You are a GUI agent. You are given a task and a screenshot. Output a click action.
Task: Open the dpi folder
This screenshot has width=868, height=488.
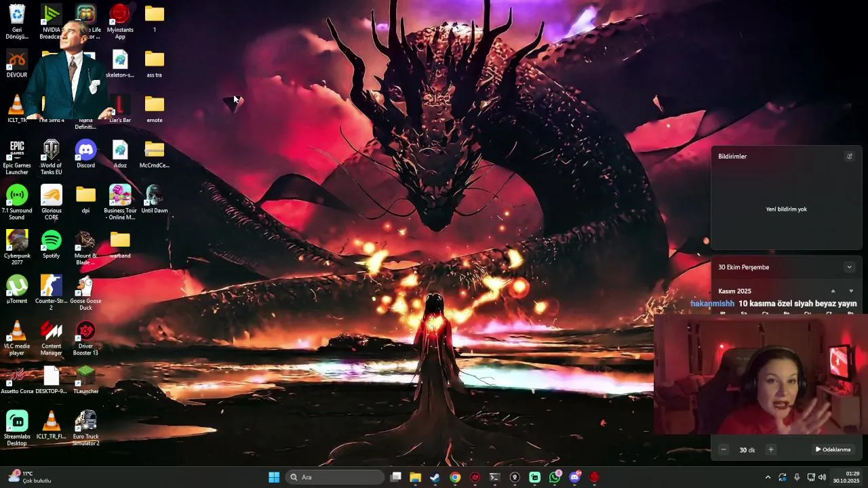[86, 199]
